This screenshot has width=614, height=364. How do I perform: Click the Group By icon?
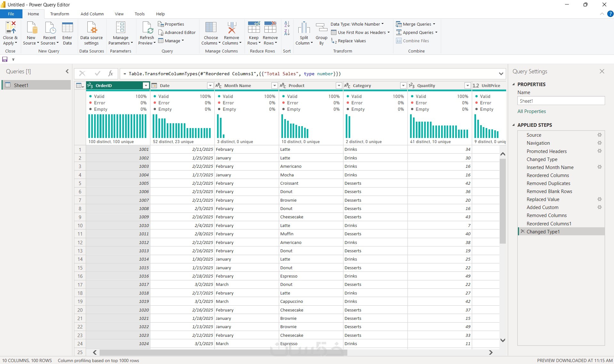point(321,28)
